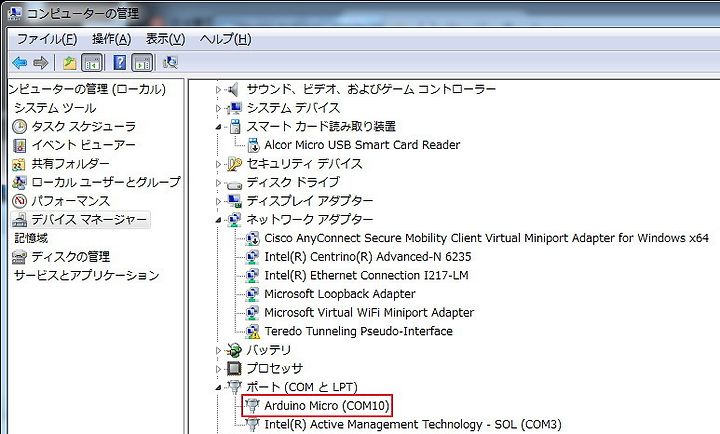Click the 共有フォルダー icon

[19, 164]
